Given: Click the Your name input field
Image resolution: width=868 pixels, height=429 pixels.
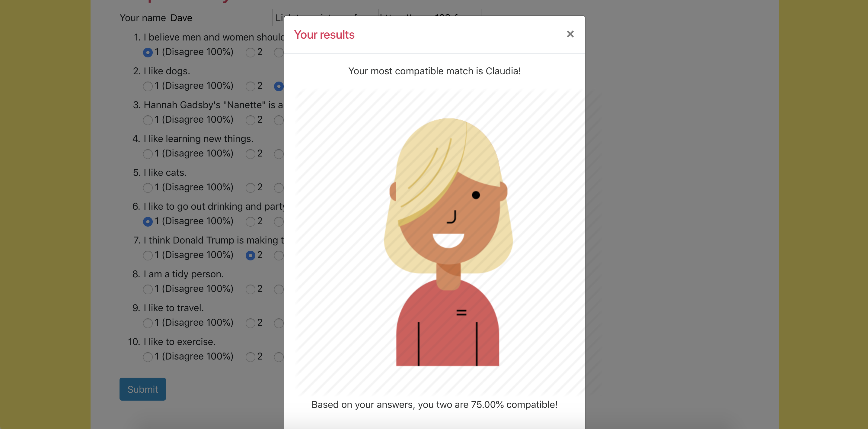Looking at the screenshot, I should [x=220, y=18].
